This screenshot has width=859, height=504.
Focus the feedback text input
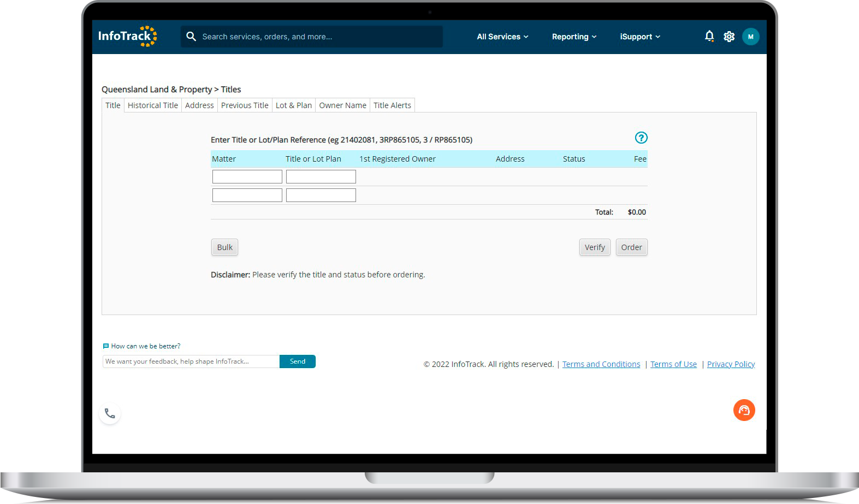[191, 361]
